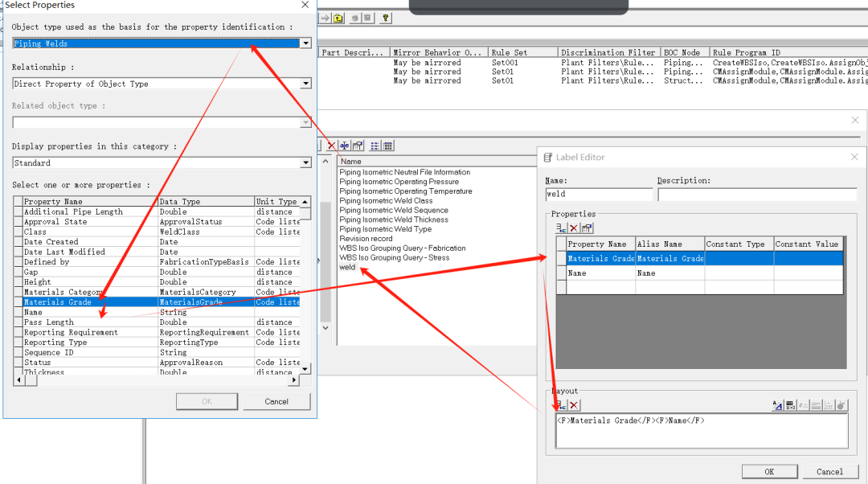Viewport: 868px width, 484px height.
Task: Click first greyed print icon in top toolbar
Action: tap(355, 18)
